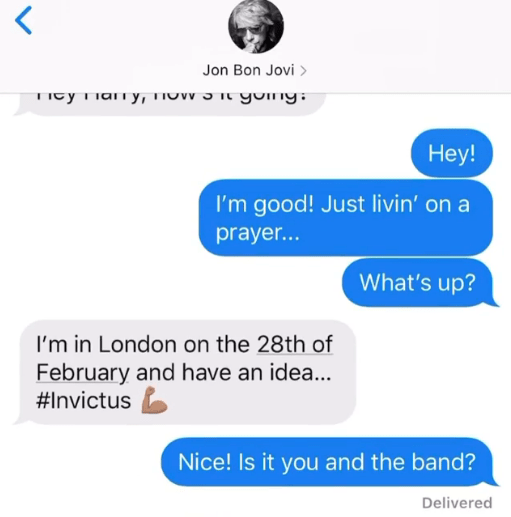The width and height of the screenshot is (511, 517).
Task: Expand contact details chevron beside the name
Action: click(303, 71)
